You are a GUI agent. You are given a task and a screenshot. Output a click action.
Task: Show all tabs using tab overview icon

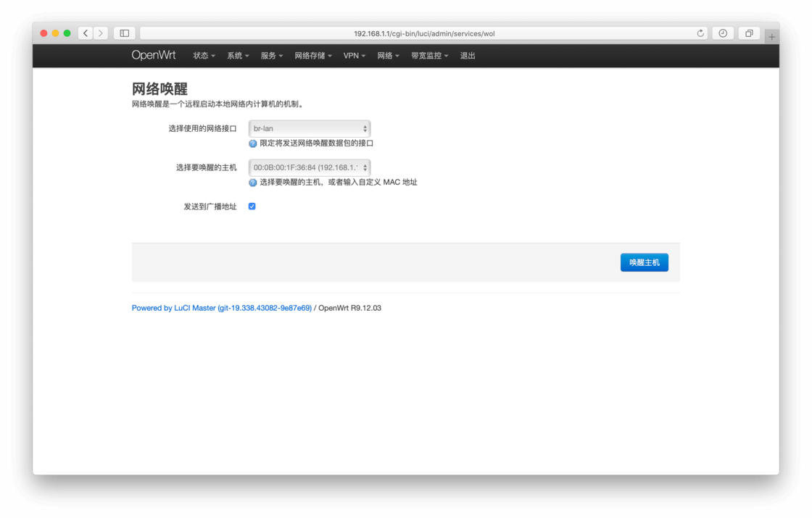(x=748, y=33)
